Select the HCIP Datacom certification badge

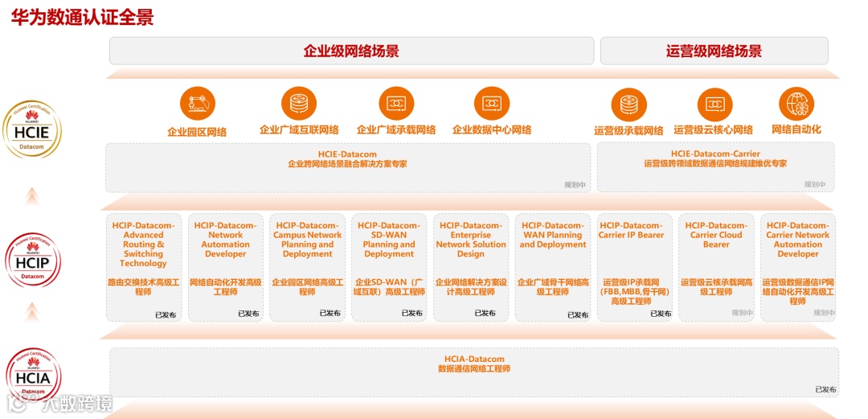[32, 258]
